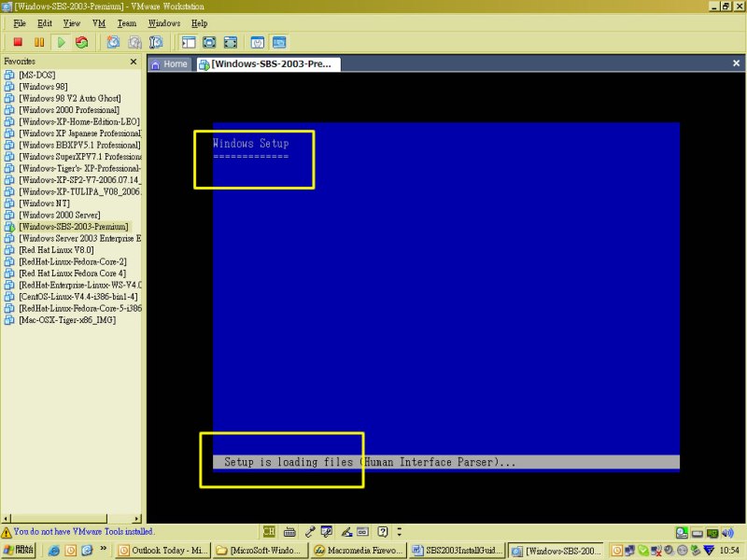Screen dimensions: 747x560
Task: Select [CentOS-Linux-V4.4-i386-bin1-4] favorite
Action: 78,297
